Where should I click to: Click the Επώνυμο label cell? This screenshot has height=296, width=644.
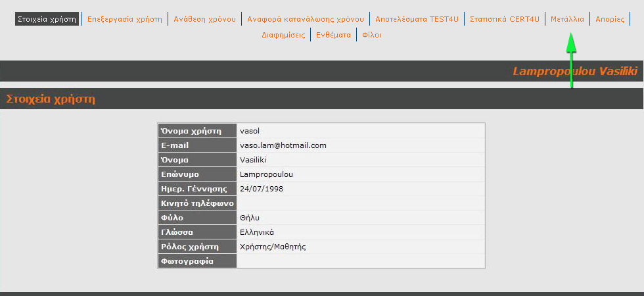click(197, 174)
